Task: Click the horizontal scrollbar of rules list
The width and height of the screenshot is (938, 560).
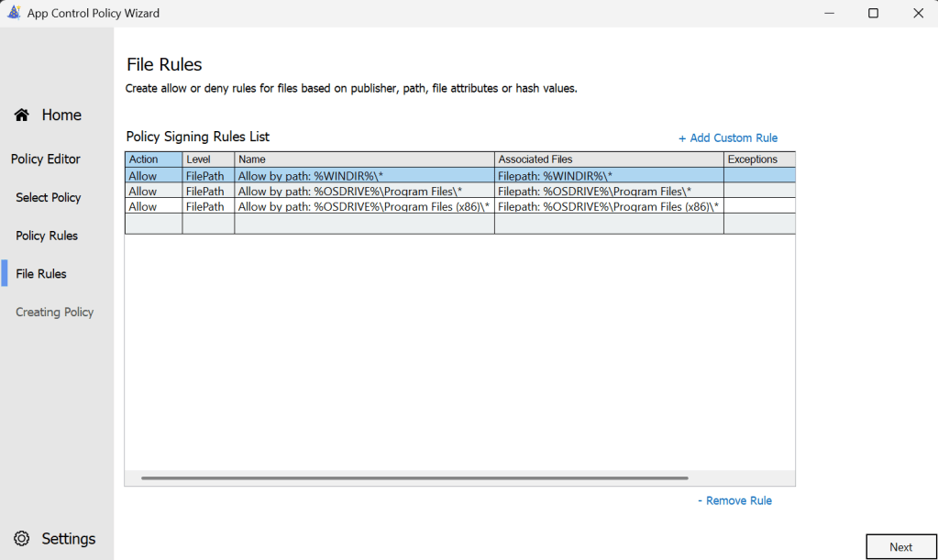Action: click(x=414, y=478)
